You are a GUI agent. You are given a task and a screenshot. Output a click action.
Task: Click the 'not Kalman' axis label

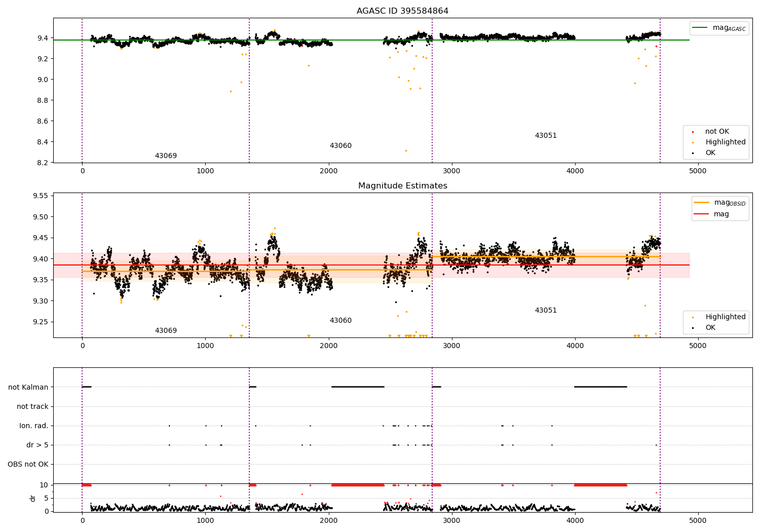click(x=28, y=387)
